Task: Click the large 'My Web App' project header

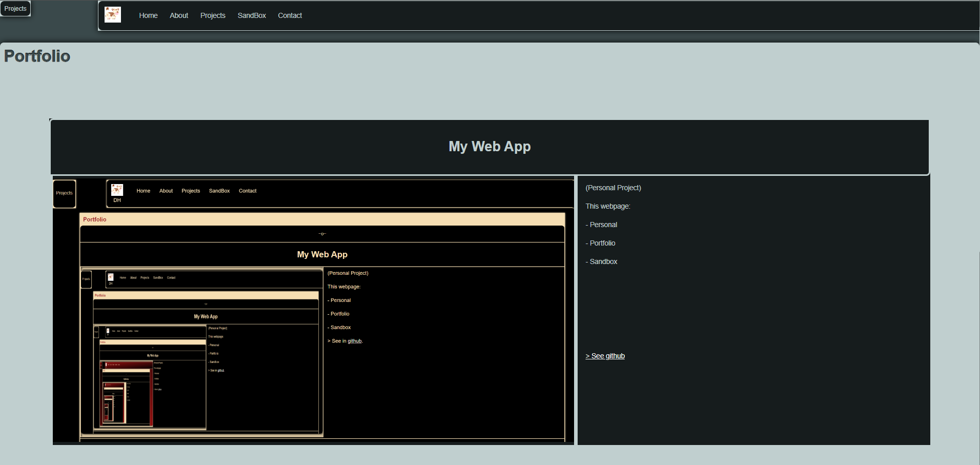Action: tap(489, 147)
